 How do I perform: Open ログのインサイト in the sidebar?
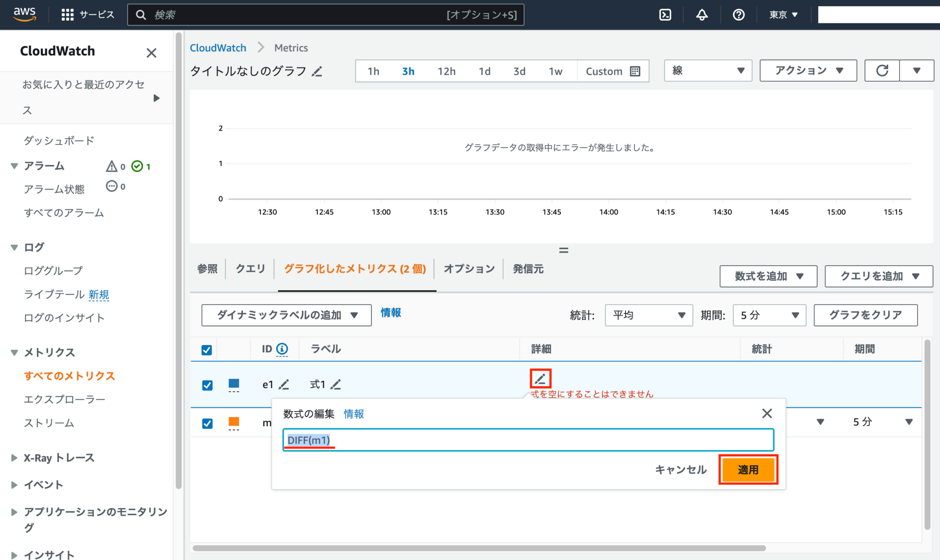pos(64,317)
